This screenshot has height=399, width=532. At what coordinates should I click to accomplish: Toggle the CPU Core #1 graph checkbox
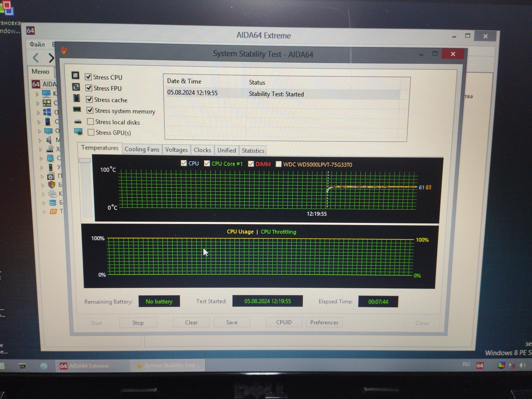(x=207, y=163)
